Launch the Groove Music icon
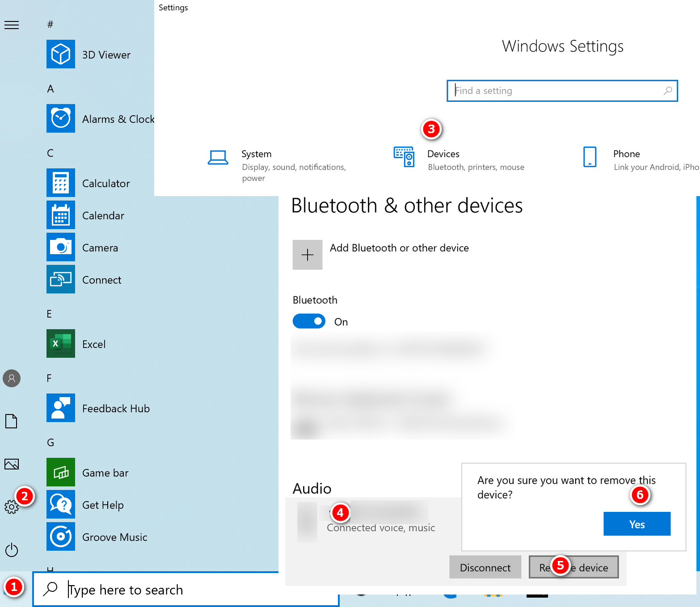The image size is (700, 607). [x=61, y=536]
